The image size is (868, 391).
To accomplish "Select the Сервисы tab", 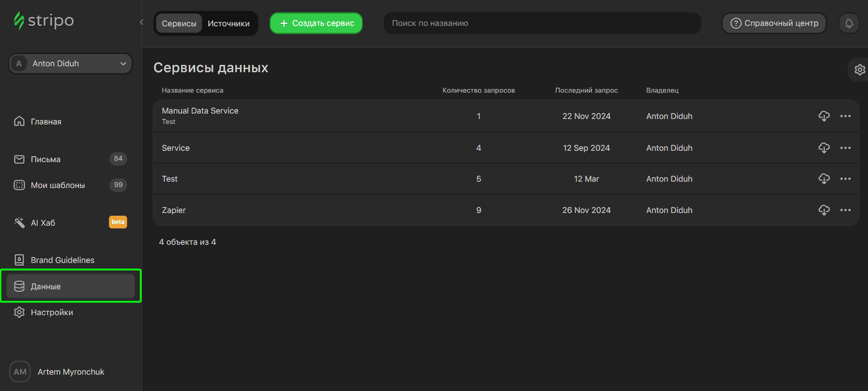I will pos(179,24).
